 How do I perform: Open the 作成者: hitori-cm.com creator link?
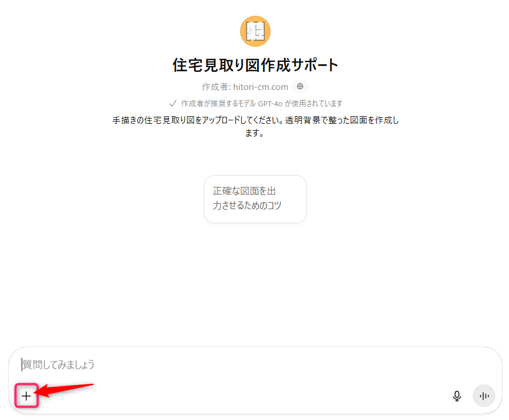pyautogui.click(x=245, y=86)
